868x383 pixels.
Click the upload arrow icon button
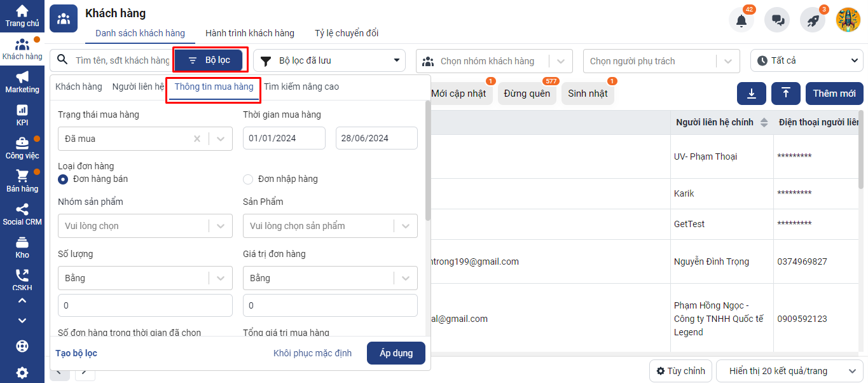[786, 94]
